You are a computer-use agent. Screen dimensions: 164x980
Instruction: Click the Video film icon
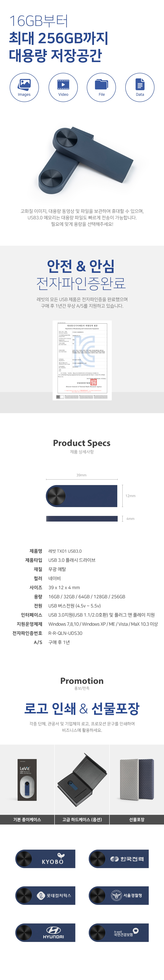(x=63, y=87)
